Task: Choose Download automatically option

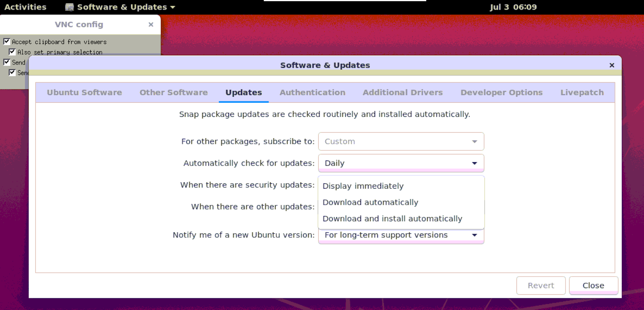Action: point(401,202)
